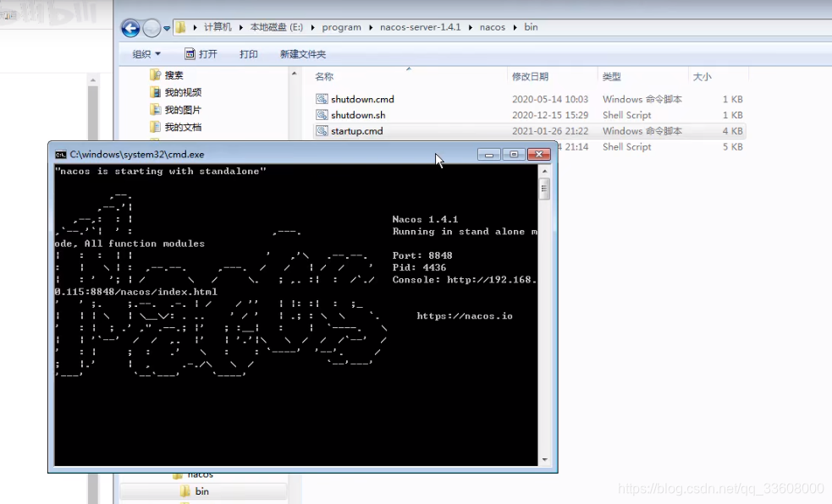Expand the arrow after nacos-server-1.4.1 breadcrumb
Viewport: 832px width, 504px height.
(x=470, y=27)
